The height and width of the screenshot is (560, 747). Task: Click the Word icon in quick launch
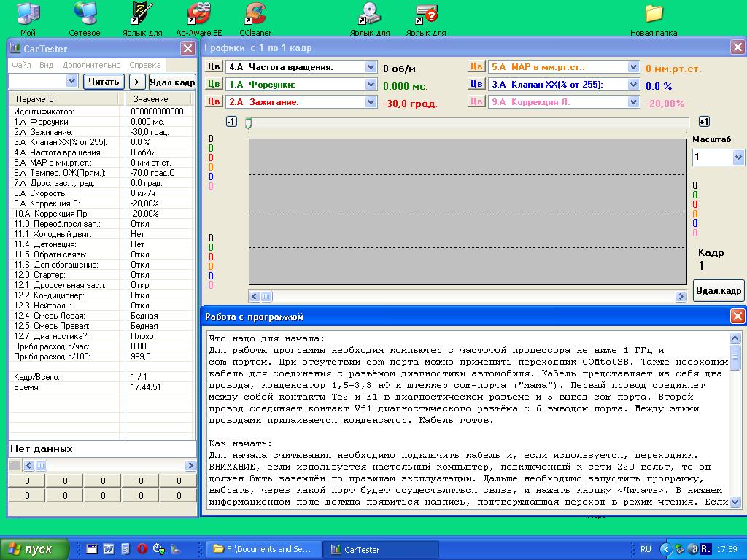tap(109, 549)
